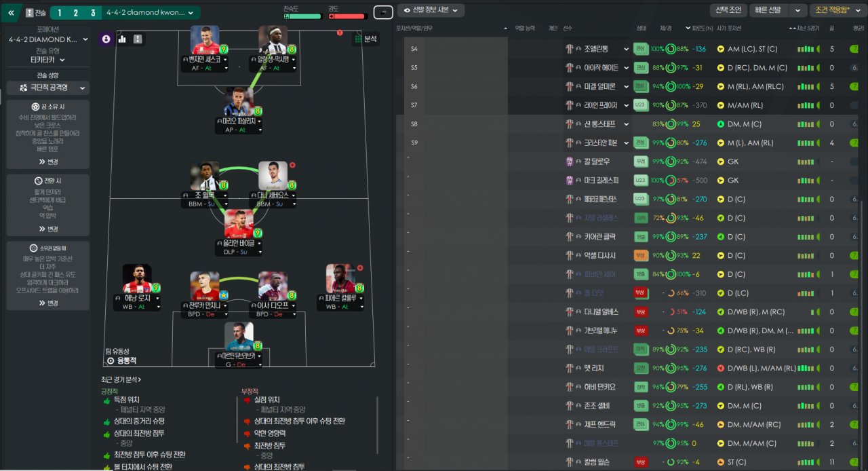
Task: Open the bar chart stats icon
Action: click(123, 39)
